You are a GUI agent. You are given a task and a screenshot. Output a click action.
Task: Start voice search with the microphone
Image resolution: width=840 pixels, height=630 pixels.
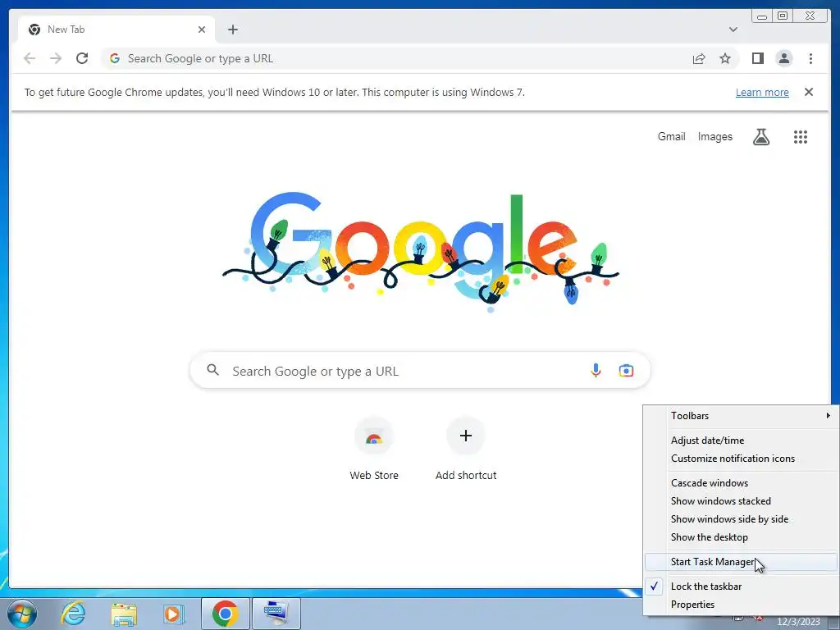596,370
